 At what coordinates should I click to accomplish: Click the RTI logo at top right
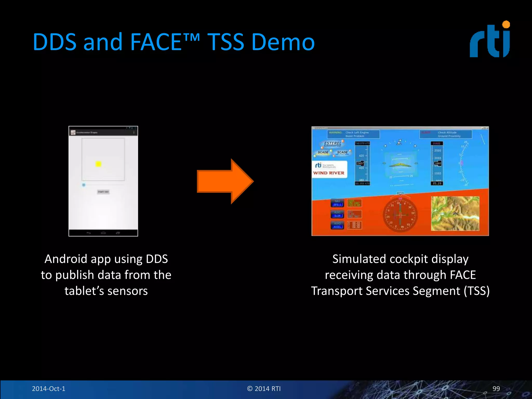(490, 39)
